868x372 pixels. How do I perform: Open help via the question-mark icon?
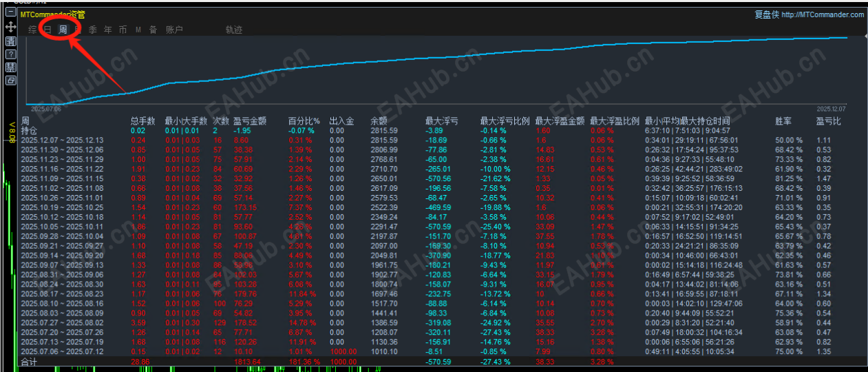pos(11,54)
